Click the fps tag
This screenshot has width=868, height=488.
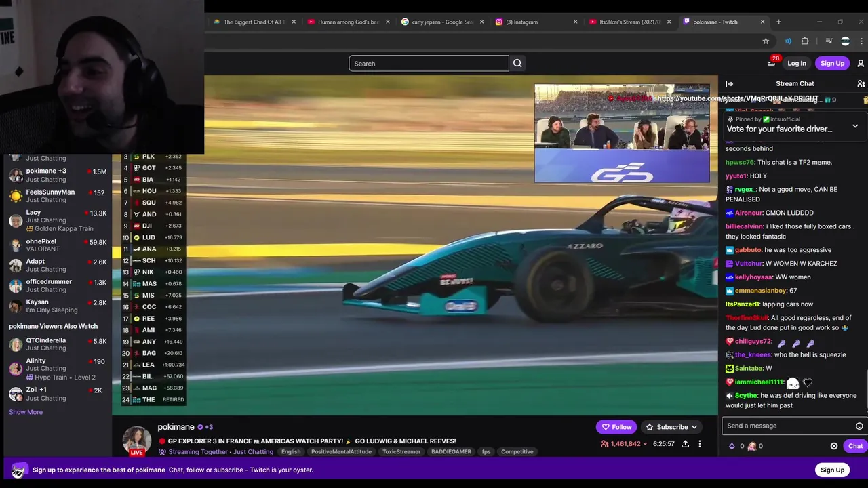(486, 452)
